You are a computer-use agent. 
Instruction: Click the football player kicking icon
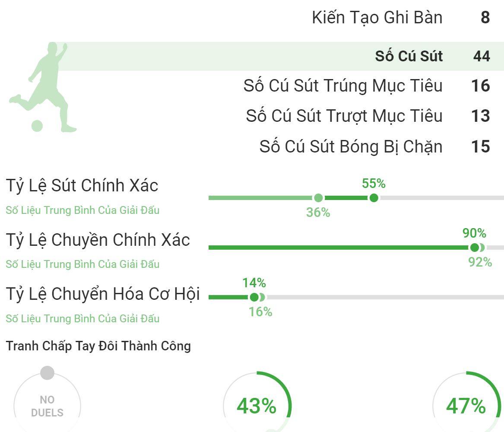click(43, 87)
